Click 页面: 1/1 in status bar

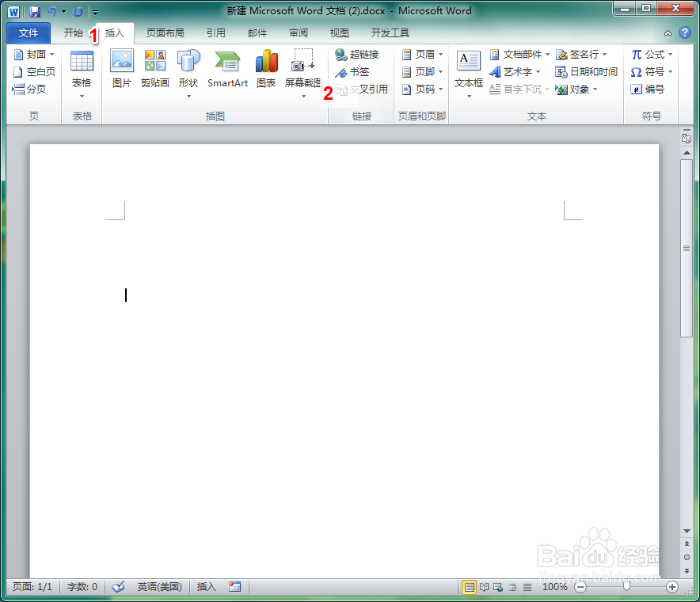pos(32,586)
